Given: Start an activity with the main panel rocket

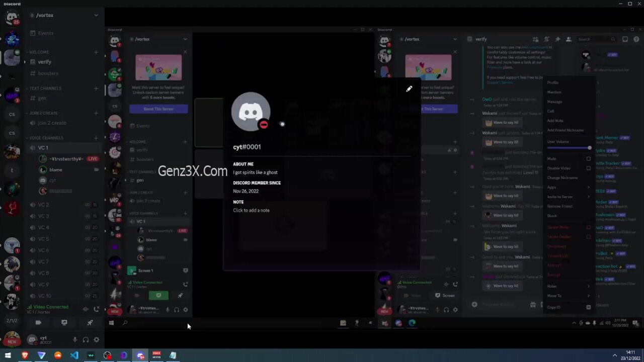Looking at the screenshot, I should click(x=90, y=323).
